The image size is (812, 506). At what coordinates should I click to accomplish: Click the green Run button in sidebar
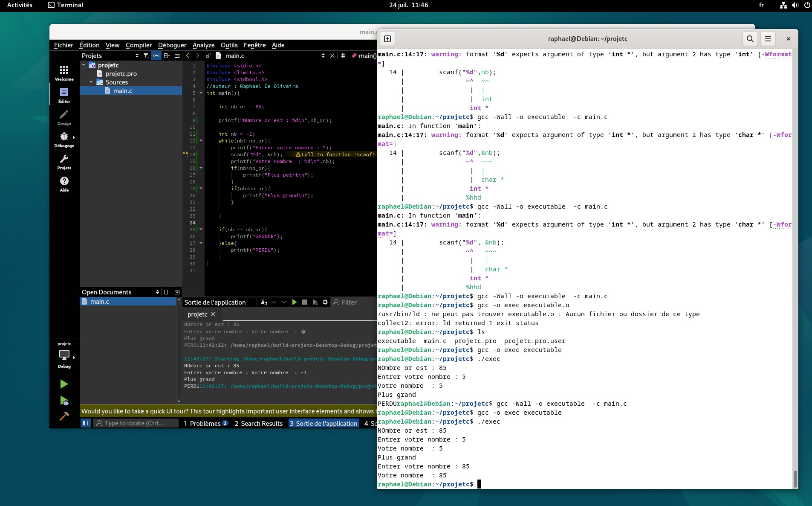pos(64,384)
